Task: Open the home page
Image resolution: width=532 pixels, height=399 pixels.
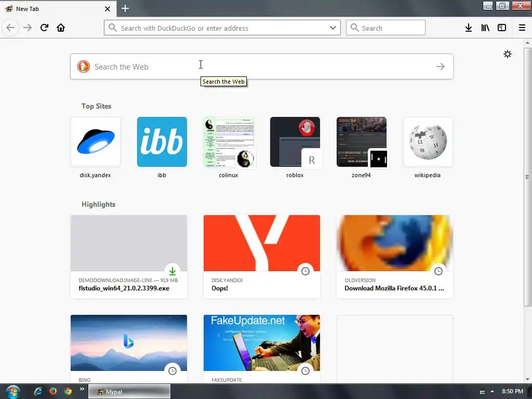Action: [61, 28]
